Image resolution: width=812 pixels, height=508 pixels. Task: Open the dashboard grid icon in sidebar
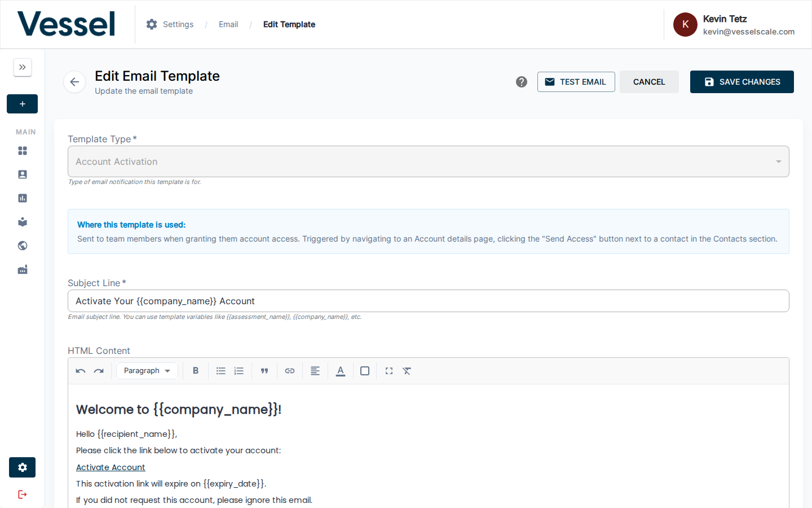(23, 151)
